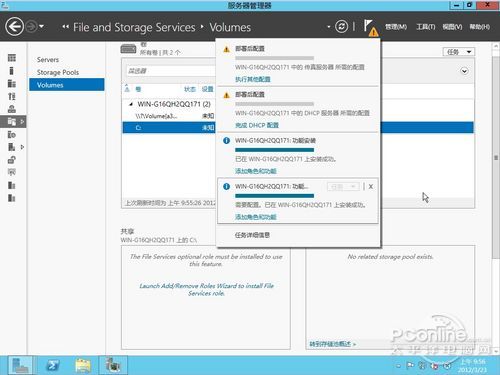Go back with the back arrow button
500x375 pixels.
(x=14, y=27)
